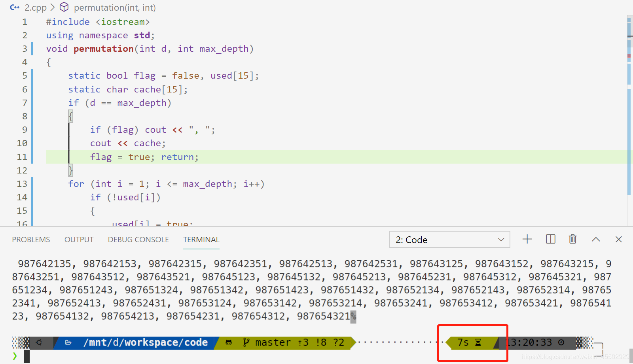Viewport: 633px width, 364px height.
Task: Kill terminal with trash icon
Action: [x=572, y=239]
